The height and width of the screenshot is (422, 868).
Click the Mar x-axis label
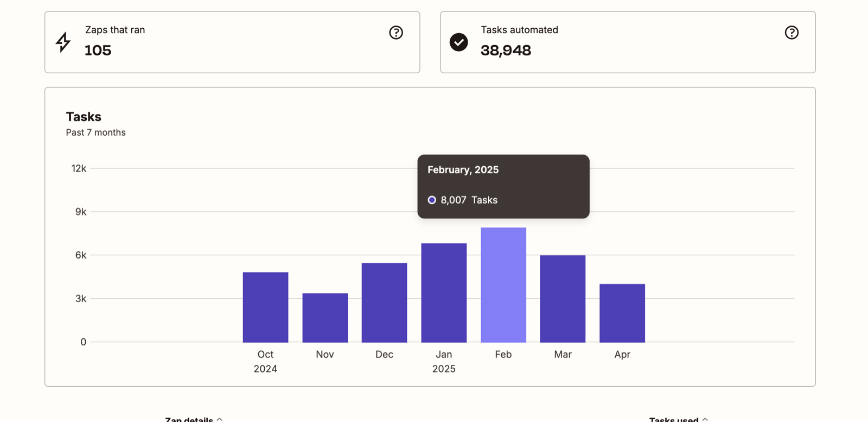tap(563, 354)
